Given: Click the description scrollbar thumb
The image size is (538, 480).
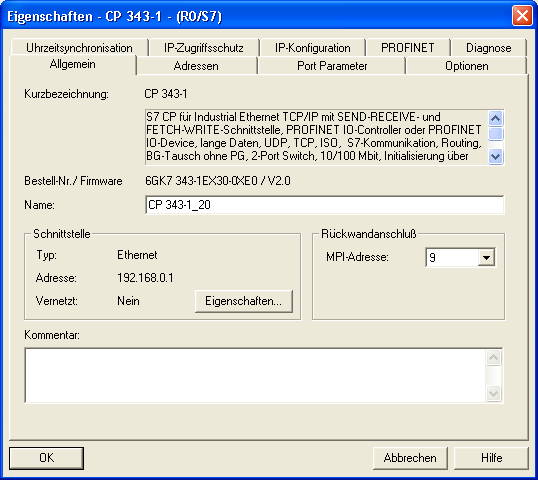Looking at the screenshot, I should (495, 134).
